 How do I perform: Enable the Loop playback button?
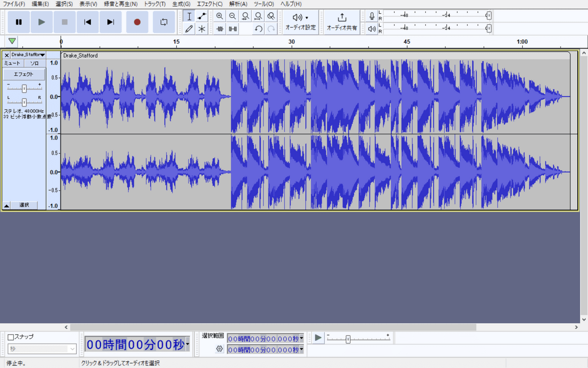[164, 22]
